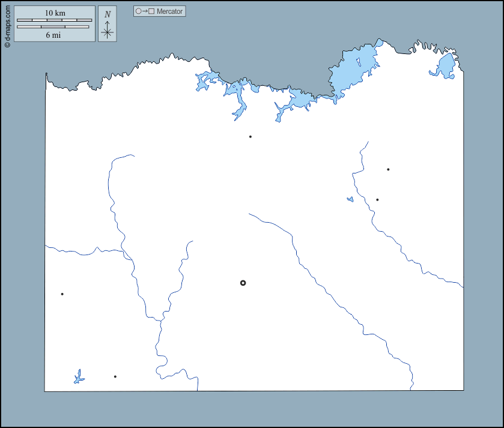Click the small lake in the far northeast corner
This screenshot has width=504, height=428.
click(x=446, y=65)
